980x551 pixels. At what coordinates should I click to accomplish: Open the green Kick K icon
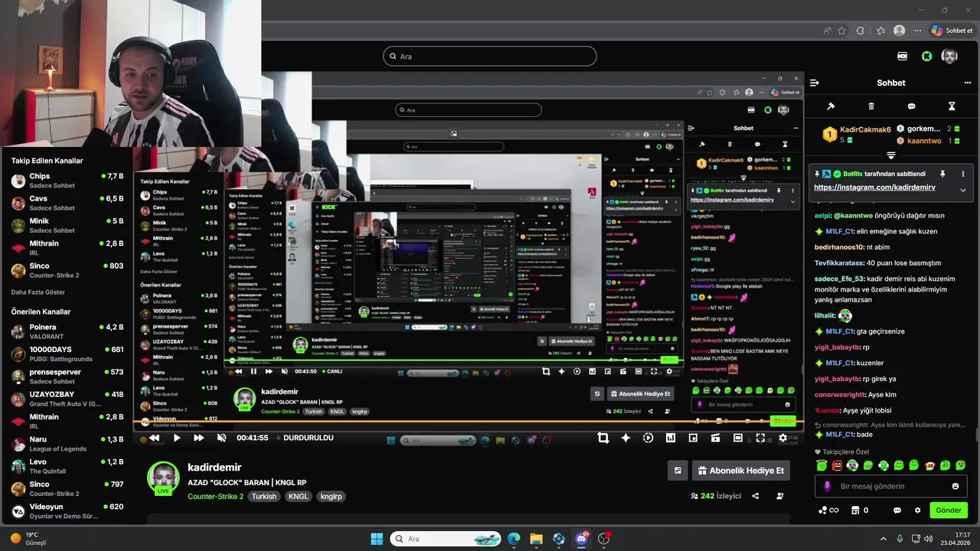[x=926, y=56]
